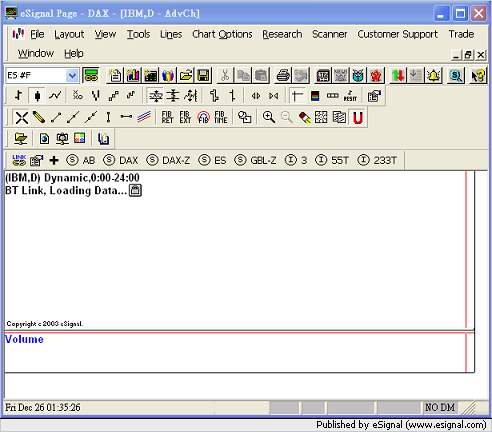Select the FIB RET retracement tool
The height and width of the screenshot is (432, 492).
[x=167, y=117]
